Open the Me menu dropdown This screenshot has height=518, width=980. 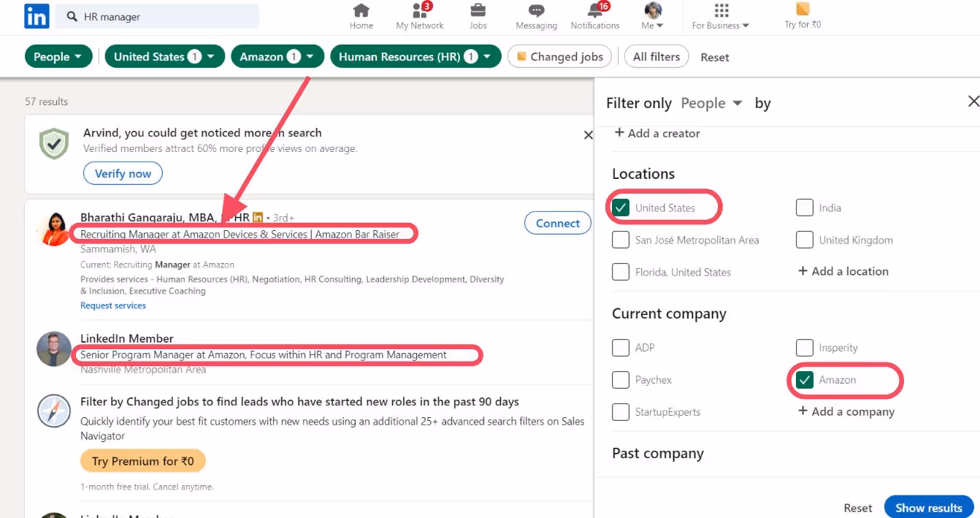point(651,16)
